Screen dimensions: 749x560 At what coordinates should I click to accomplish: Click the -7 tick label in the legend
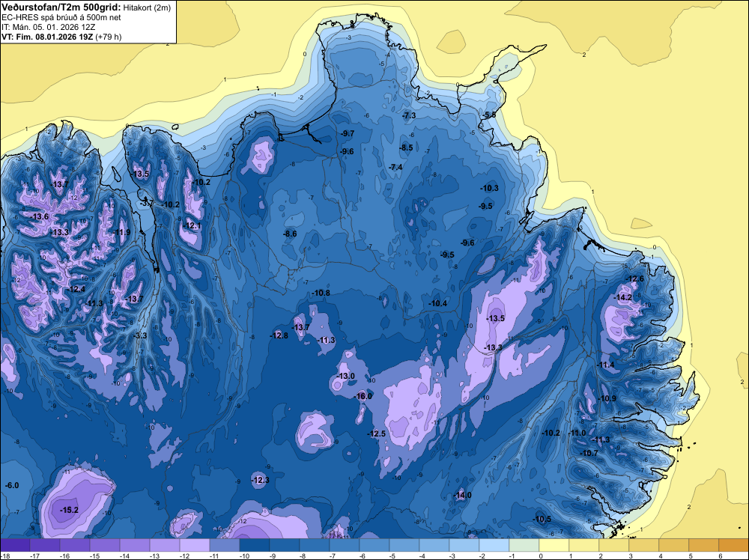pyautogui.click(x=333, y=556)
